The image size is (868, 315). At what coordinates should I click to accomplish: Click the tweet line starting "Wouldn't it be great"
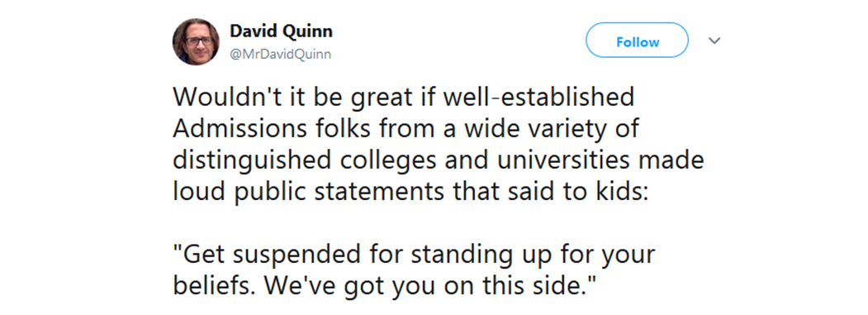point(404,98)
